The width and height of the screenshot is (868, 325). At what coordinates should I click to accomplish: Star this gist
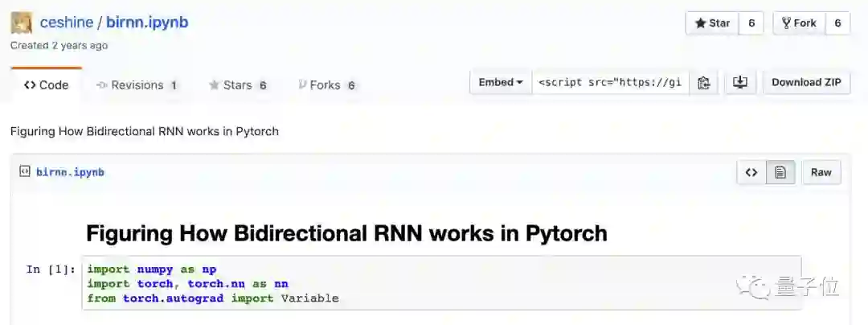pyautogui.click(x=712, y=23)
